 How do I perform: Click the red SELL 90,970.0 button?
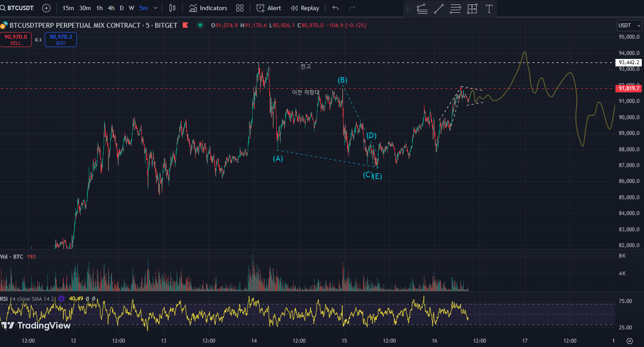point(16,40)
